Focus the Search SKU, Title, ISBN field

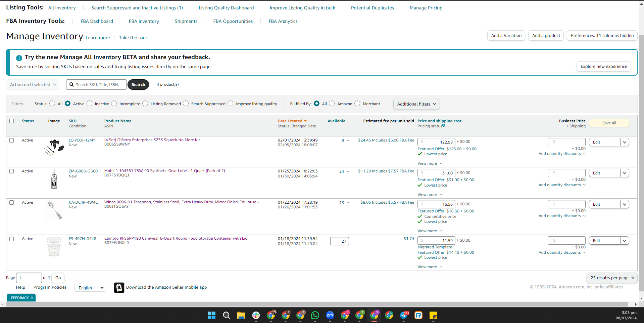(96, 85)
